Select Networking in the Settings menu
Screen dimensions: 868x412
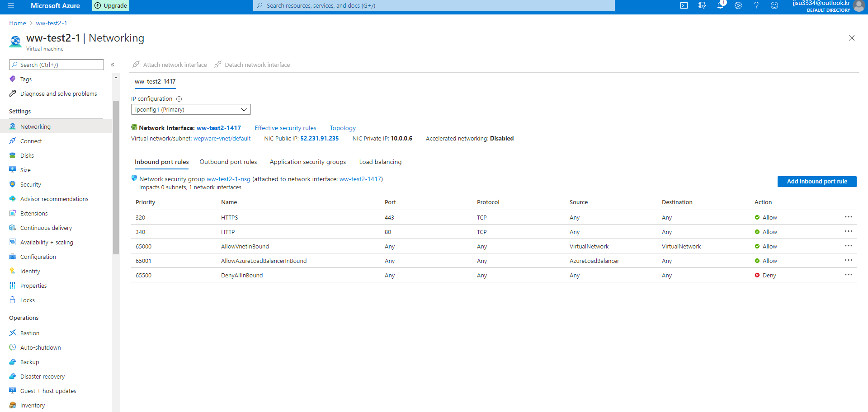tap(56, 126)
